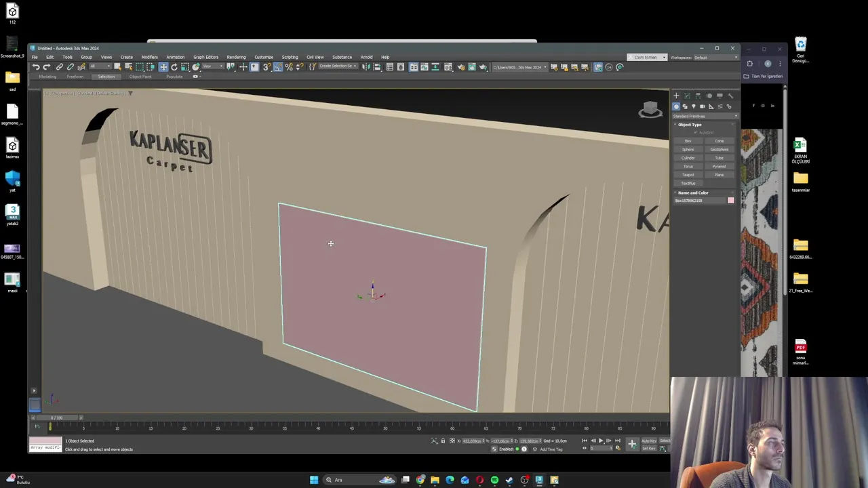Select the Lights category icon
Screen dimensions: 868x488
694,106
